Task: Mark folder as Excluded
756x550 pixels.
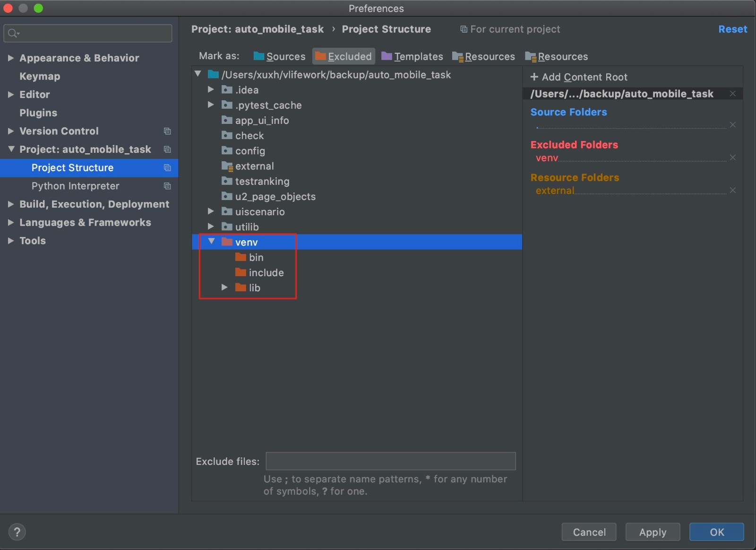Action: [344, 56]
